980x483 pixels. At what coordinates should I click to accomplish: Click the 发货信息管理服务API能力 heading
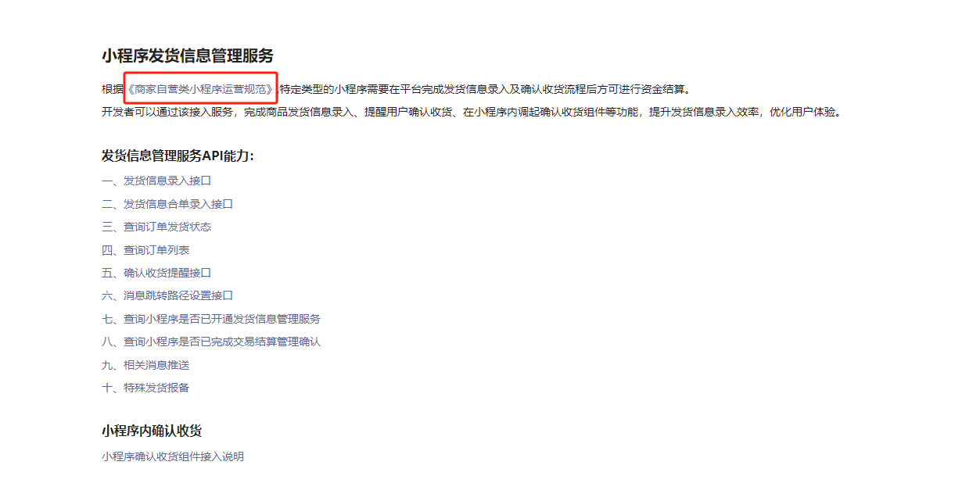pos(178,156)
